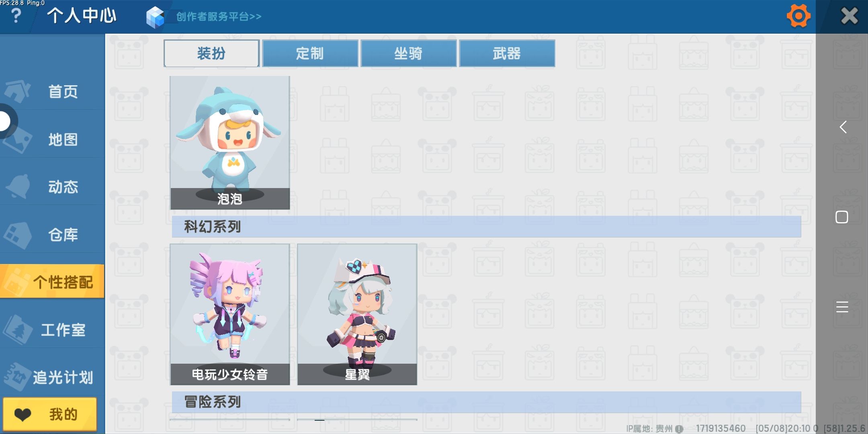Open 首页 home in sidebar
The height and width of the screenshot is (434, 868).
pos(52,92)
